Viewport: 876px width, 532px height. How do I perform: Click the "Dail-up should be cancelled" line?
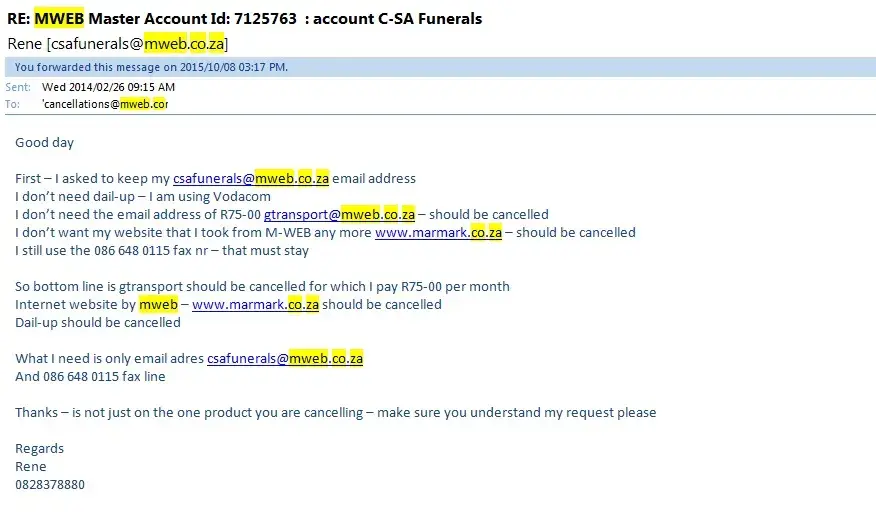click(98, 322)
